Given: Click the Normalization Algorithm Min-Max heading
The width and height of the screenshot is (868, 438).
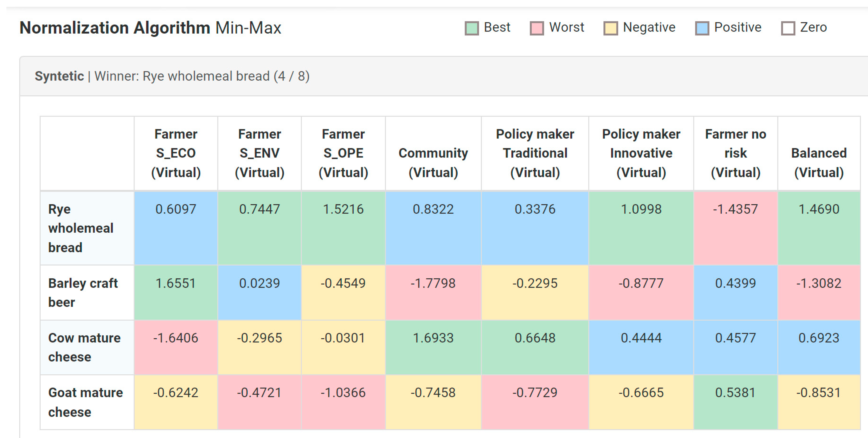Looking at the screenshot, I should pos(150,28).
